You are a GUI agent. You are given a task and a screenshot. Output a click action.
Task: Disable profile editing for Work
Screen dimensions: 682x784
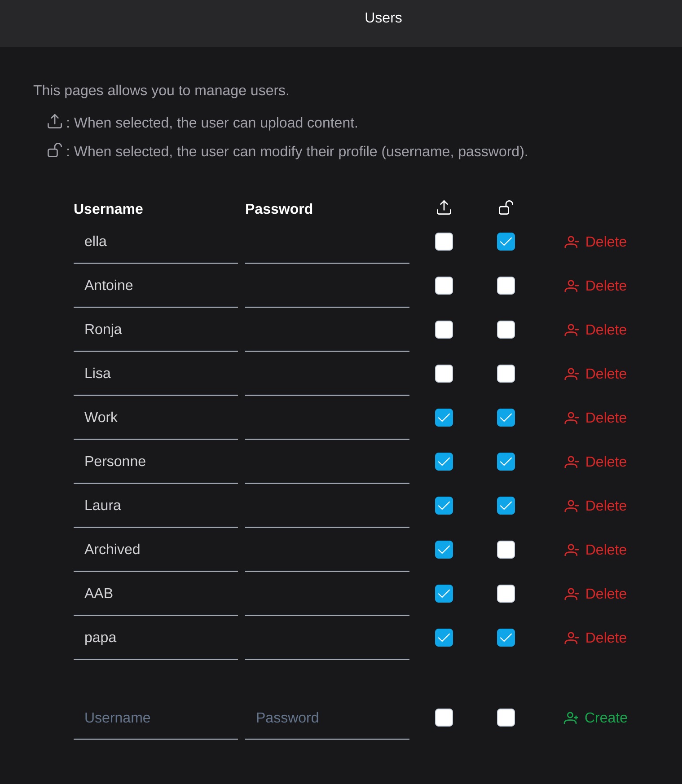tap(506, 418)
